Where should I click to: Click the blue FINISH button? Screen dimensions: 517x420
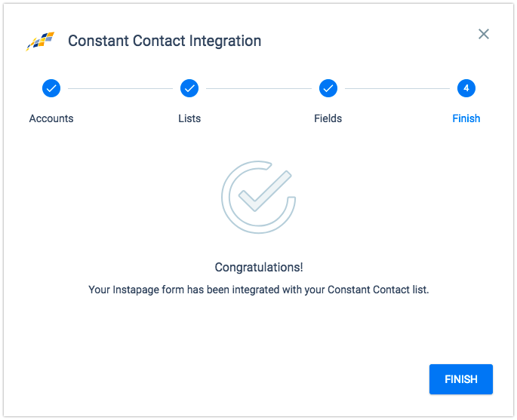point(461,379)
